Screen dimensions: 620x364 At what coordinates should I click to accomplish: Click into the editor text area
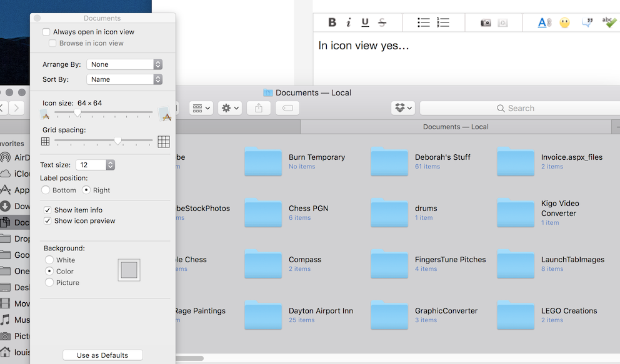click(x=467, y=59)
